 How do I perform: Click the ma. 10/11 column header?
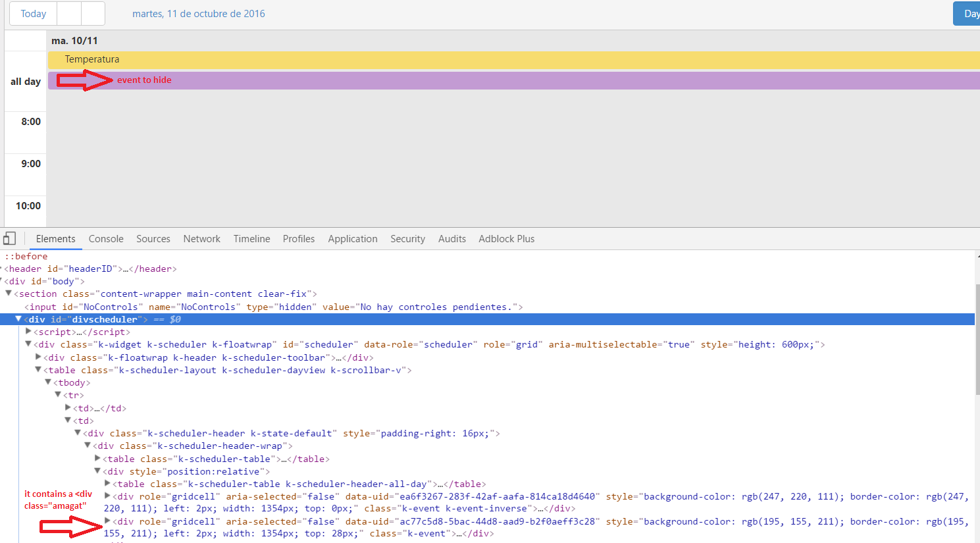click(x=74, y=41)
